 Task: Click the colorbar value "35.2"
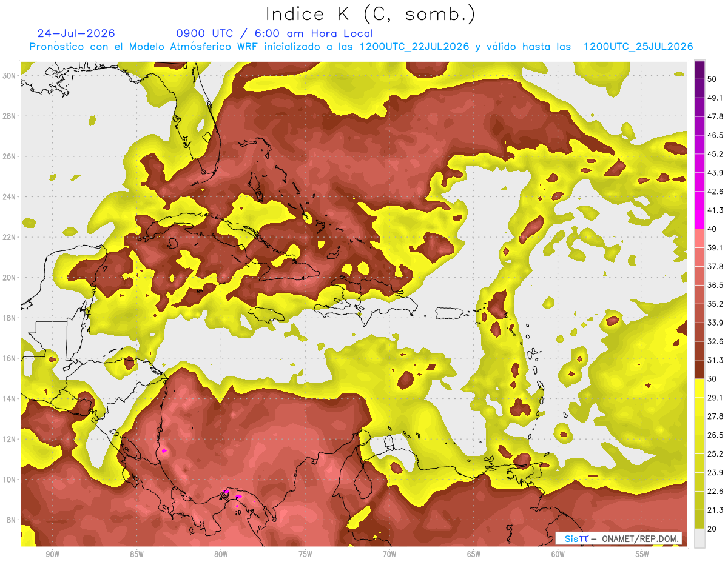point(715,304)
